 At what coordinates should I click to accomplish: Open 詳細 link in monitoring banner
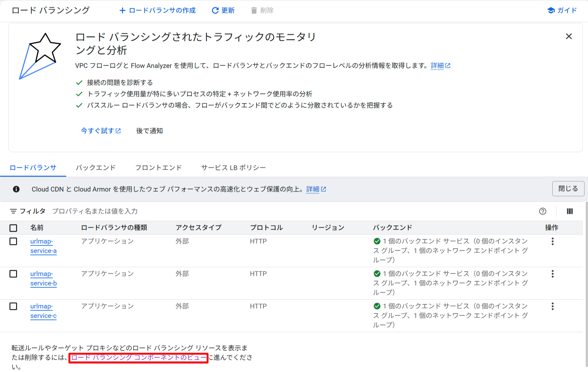pos(440,66)
